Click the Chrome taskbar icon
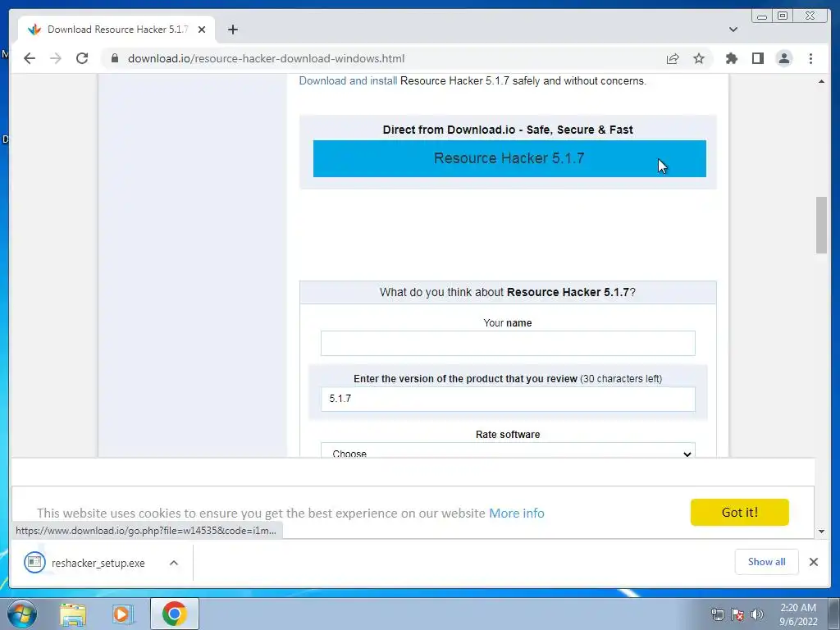 click(174, 614)
